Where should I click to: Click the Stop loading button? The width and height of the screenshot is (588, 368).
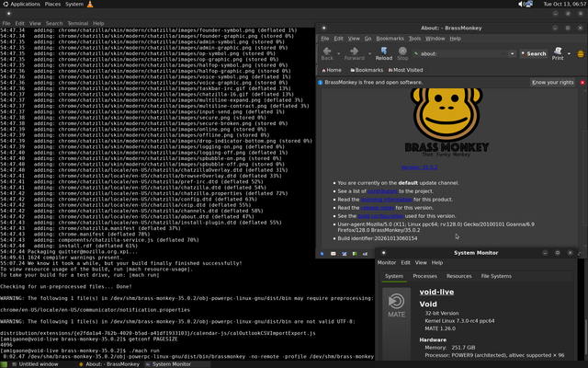[402, 53]
